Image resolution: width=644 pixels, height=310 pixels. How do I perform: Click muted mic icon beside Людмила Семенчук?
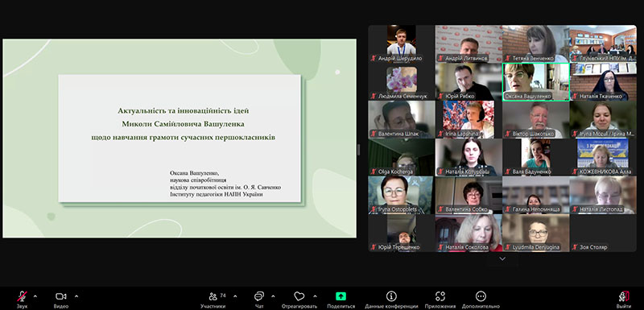pyautogui.click(x=374, y=97)
